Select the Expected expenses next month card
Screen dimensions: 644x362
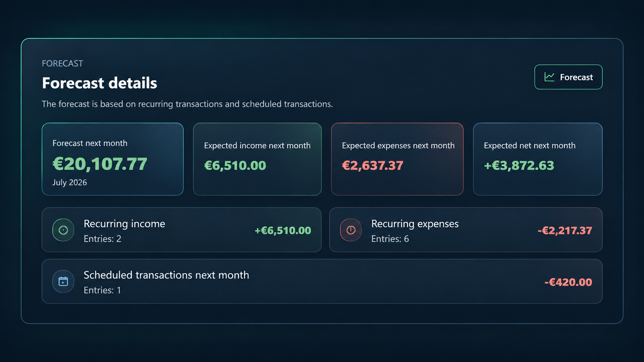pyautogui.click(x=397, y=159)
